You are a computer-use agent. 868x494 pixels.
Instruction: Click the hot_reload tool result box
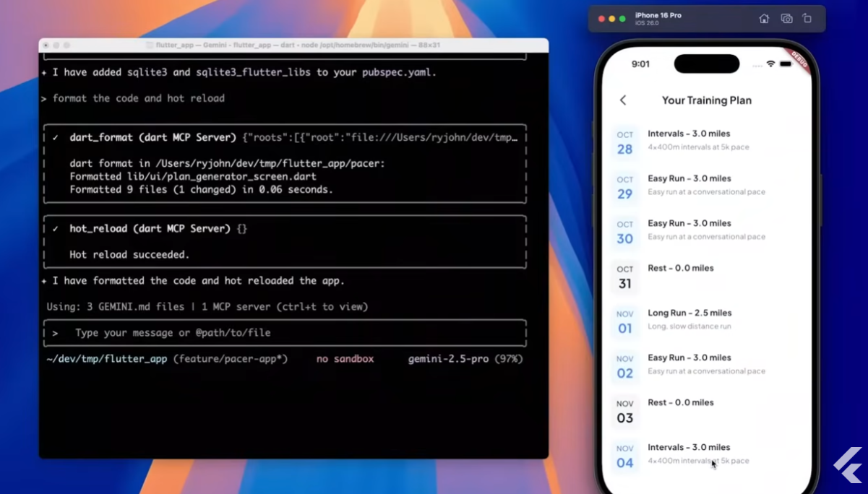tap(285, 241)
